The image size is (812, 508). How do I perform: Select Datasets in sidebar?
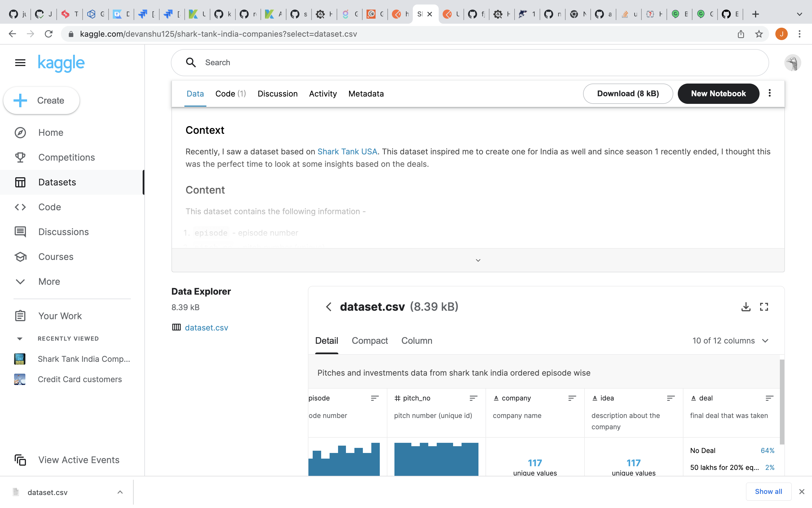[x=72, y=182]
